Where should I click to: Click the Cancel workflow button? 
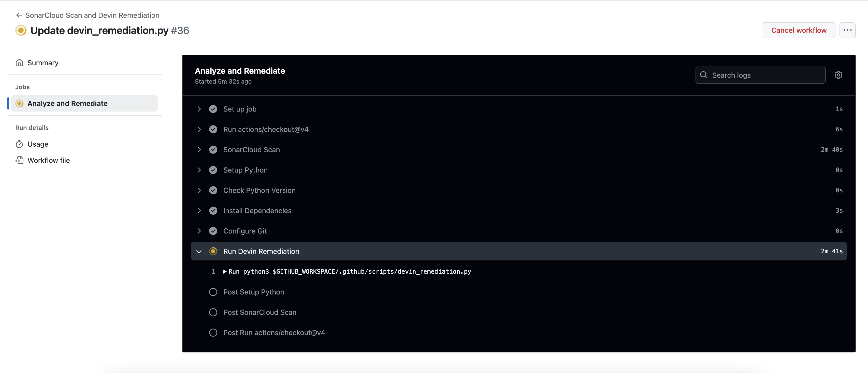click(x=799, y=30)
